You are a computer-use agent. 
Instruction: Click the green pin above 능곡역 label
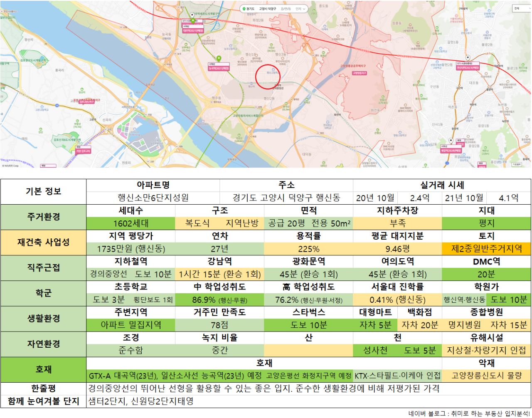(219, 59)
